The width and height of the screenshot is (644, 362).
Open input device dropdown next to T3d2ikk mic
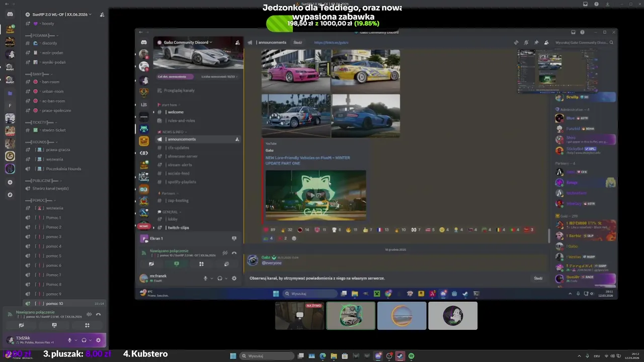pyautogui.click(x=76, y=340)
